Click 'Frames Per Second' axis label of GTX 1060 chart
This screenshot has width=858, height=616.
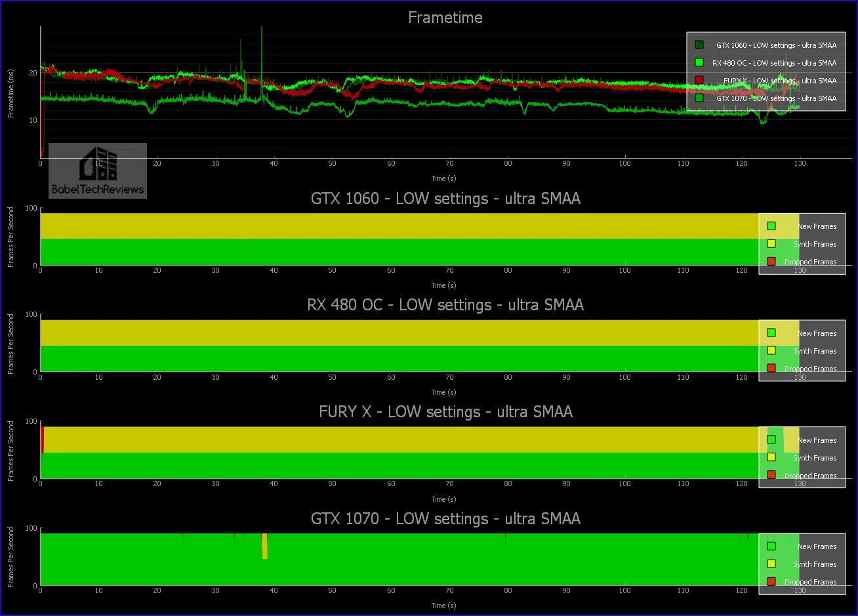[11, 237]
